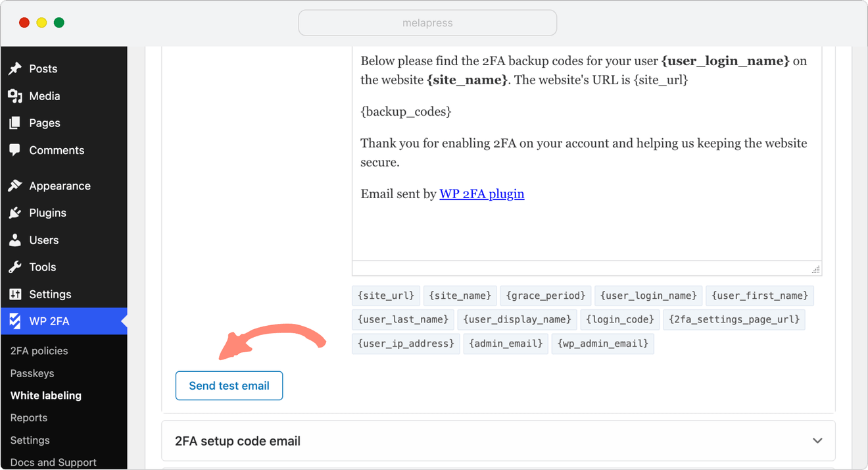Click the 2FA setup code email chevron

point(817,441)
